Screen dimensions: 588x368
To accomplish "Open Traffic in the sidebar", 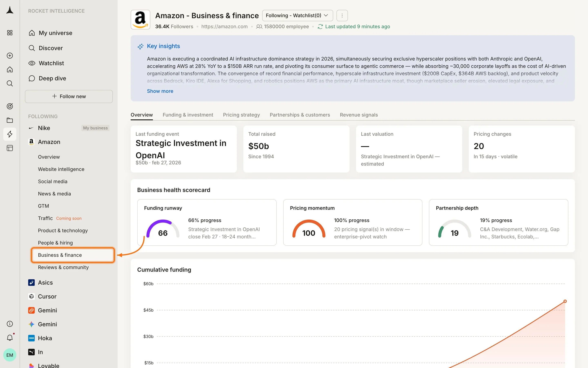I will click(x=45, y=218).
